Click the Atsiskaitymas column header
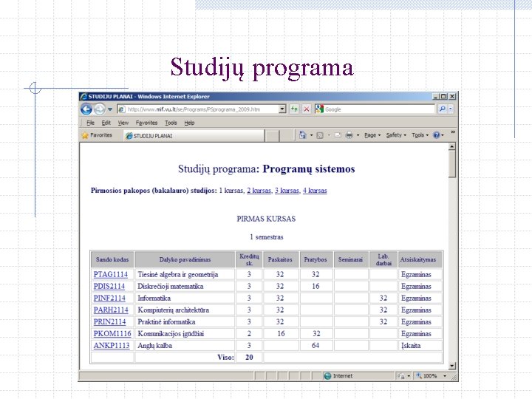 [420, 259]
